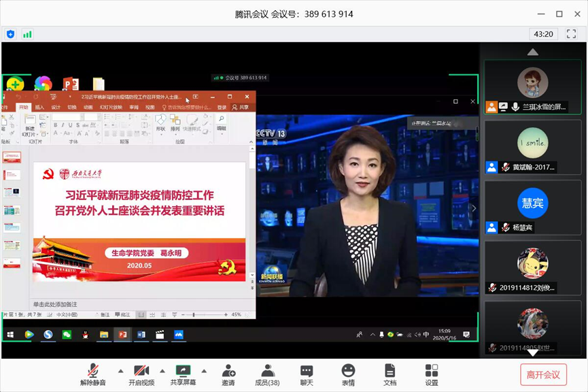
Task: Open the 邀请 invite icon
Action: coord(228,374)
